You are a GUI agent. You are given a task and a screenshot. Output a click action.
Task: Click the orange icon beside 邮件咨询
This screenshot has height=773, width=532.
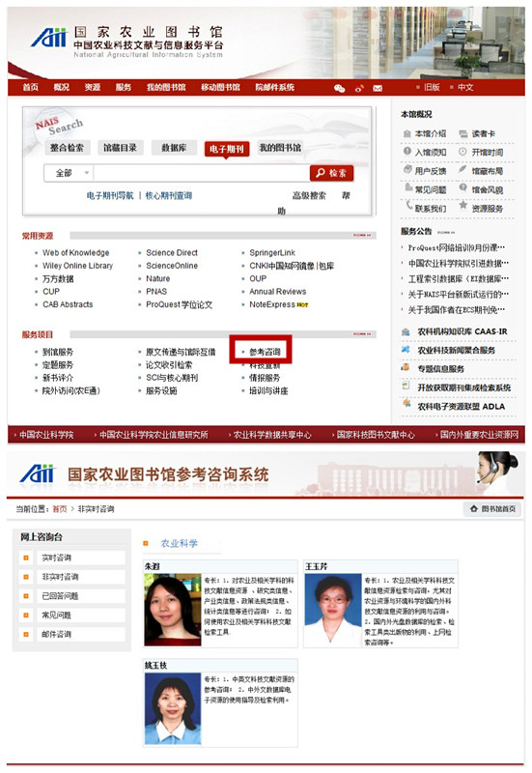click(26, 635)
